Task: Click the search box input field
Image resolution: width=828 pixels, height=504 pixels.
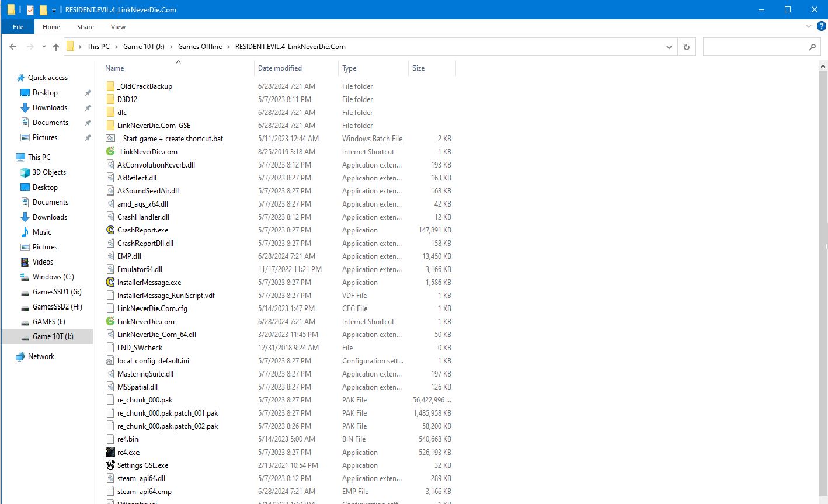Action: pyautogui.click(x=754, y=47)
